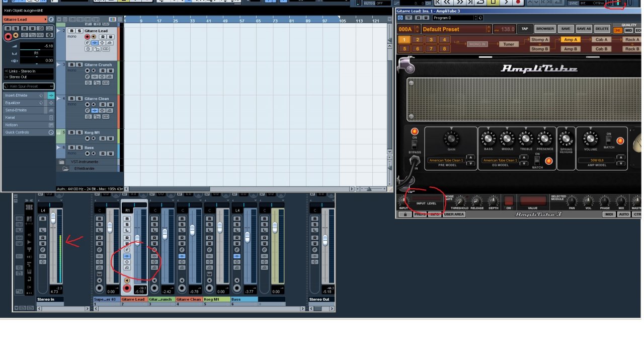Toggle monitor speaker on Gitarre Lead track
This screenshot has width=644, height=349.
94,37
